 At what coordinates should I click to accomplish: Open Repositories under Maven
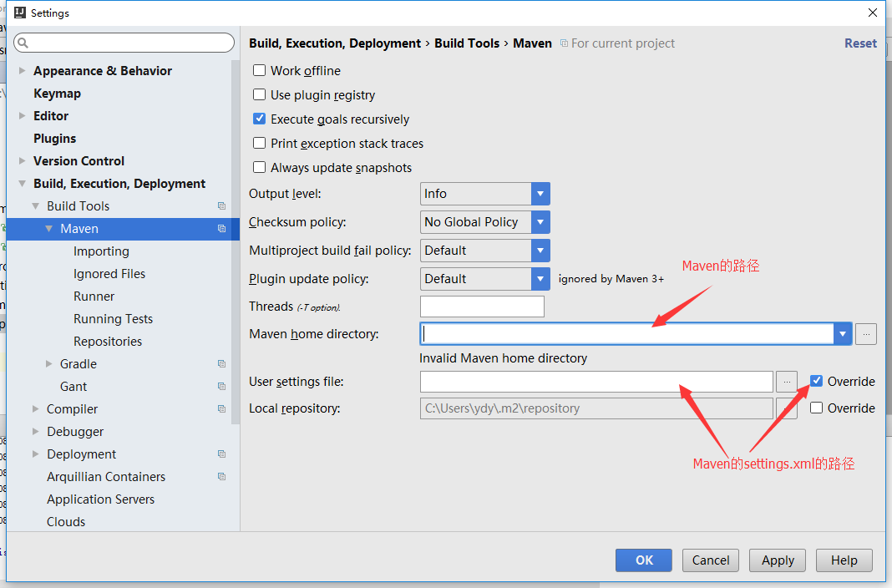108,342
